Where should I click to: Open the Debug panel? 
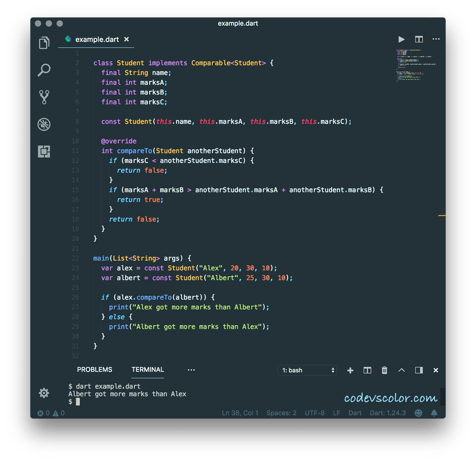tap(44, 124)
